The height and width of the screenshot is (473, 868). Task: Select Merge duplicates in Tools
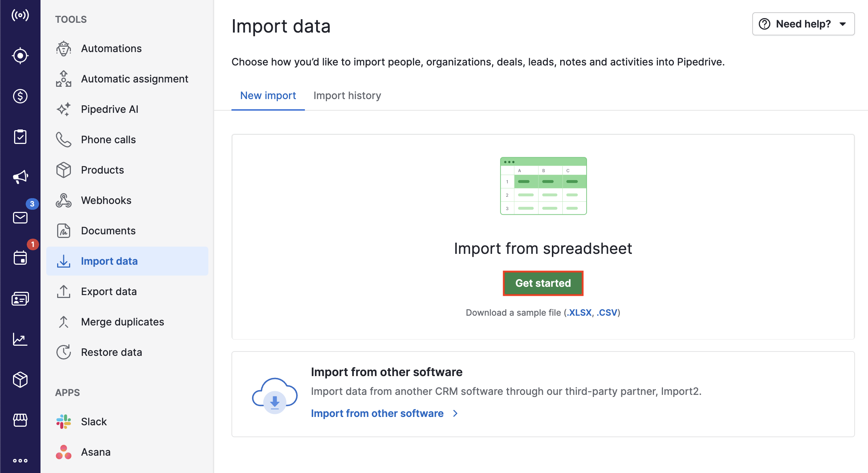(122, 321)
